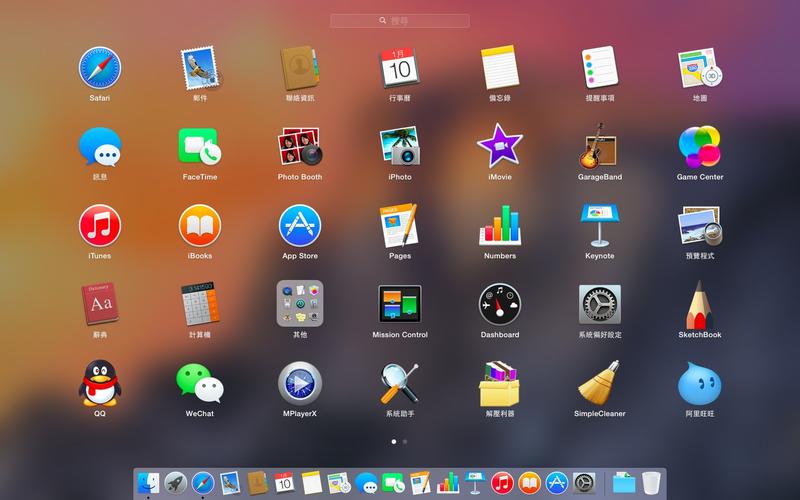Viewport: 800px width, 500px height.
Task: Open iBooks from the Launchpad grid
Action: (200, 226)
